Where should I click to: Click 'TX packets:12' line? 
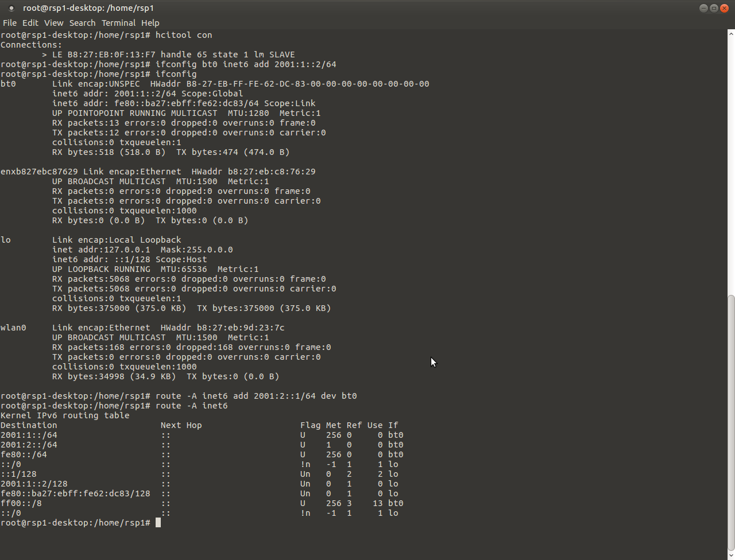coord(189,133)
